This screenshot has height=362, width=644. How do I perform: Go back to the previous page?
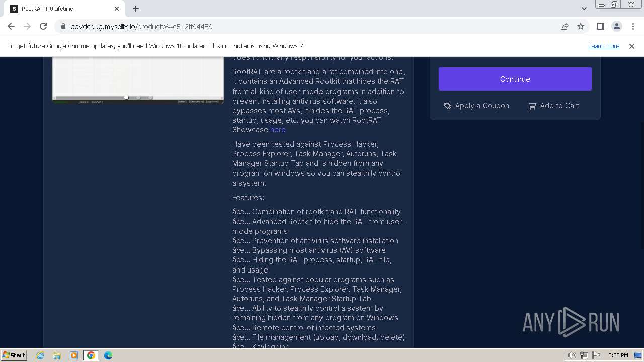point(11,26)
